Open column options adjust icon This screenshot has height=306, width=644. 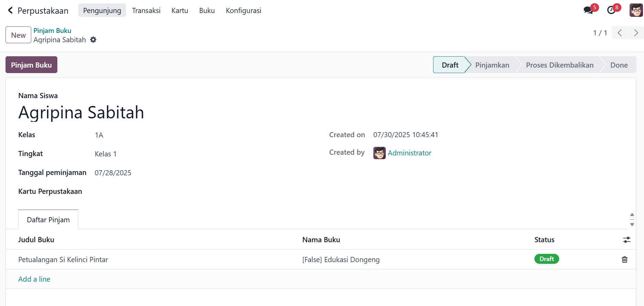click(626, 240)
